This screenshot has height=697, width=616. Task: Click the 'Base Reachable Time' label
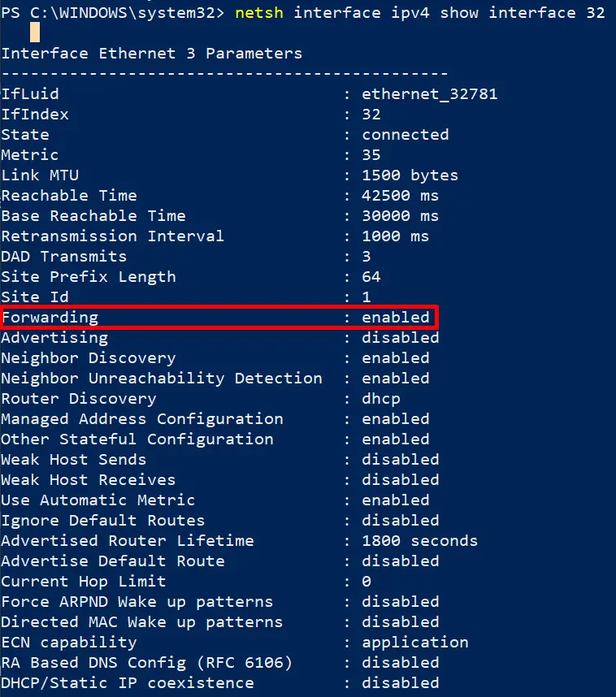click(x=93, y=216)
